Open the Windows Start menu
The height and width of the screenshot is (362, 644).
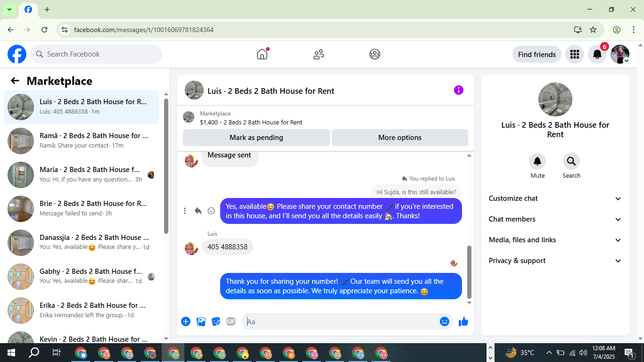click(x=11, y=353)
